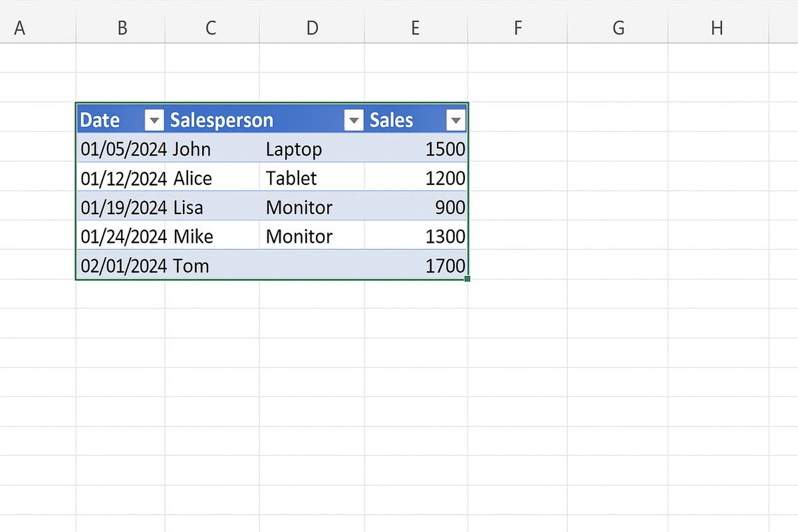Open the Salesperson column filter dropdown

pos(354,120)
